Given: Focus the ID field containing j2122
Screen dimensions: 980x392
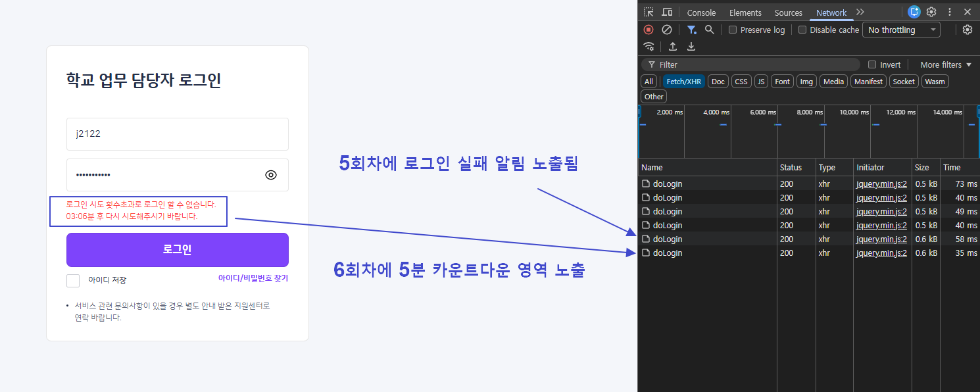Looking at the screenshot, I should (x=178, y=134).
